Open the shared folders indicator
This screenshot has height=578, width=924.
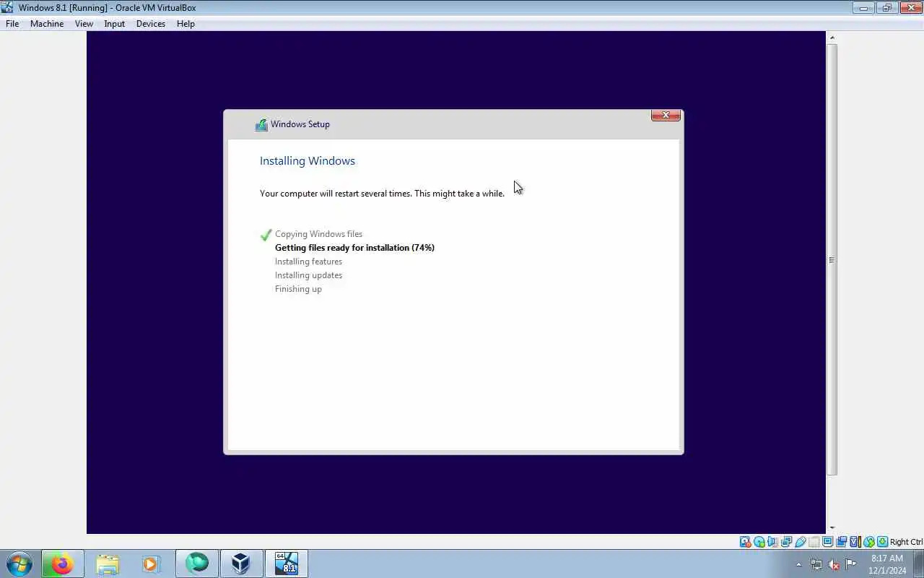pyautogui.click(x=814, y=542)
